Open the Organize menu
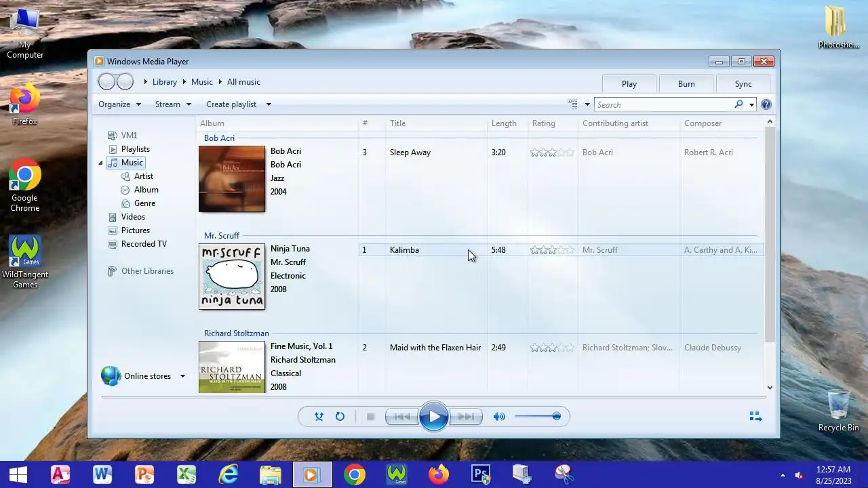Screen dimensions: 868x488 [119, 104]
